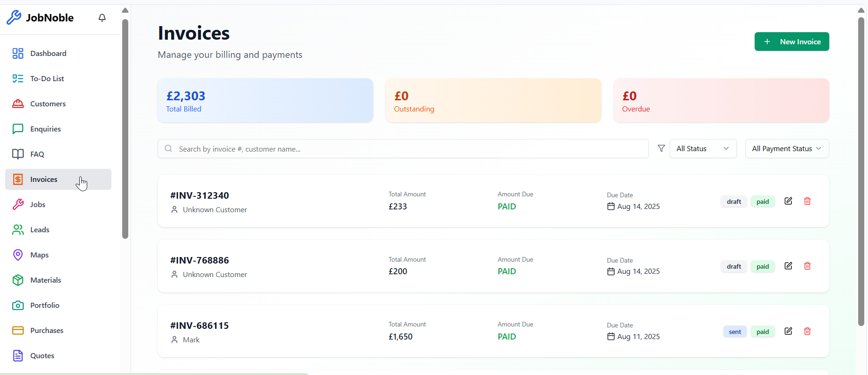Open invoice #INV-686115
This screenshot has width=868, height=375.
pos(200,326)
